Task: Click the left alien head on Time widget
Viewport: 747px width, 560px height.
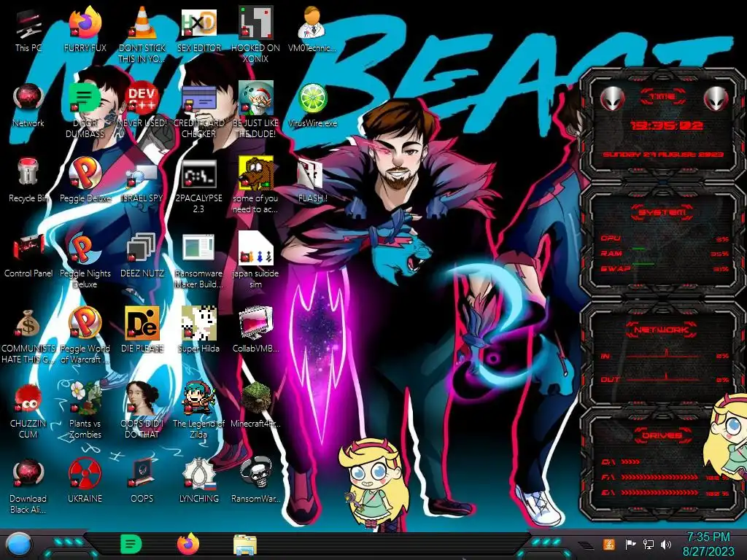Action: coord(612,98)
